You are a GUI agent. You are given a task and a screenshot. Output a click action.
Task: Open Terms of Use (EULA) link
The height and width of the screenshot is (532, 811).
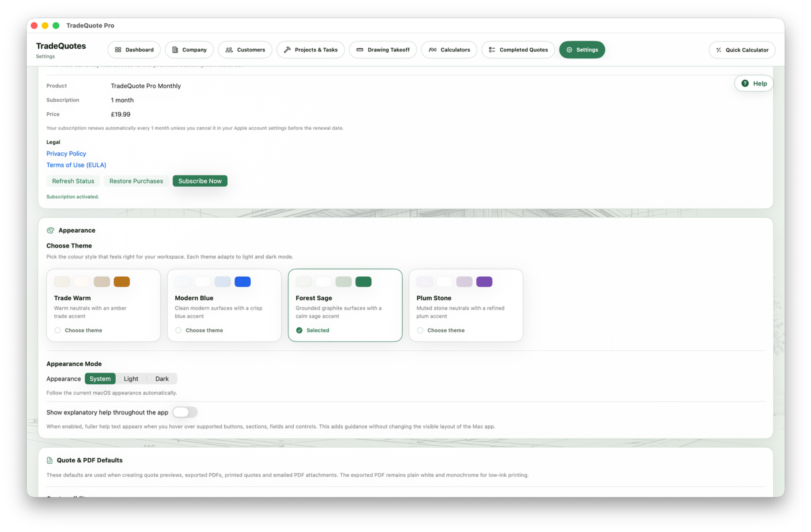pyautogui.click(x=76, y=165)
